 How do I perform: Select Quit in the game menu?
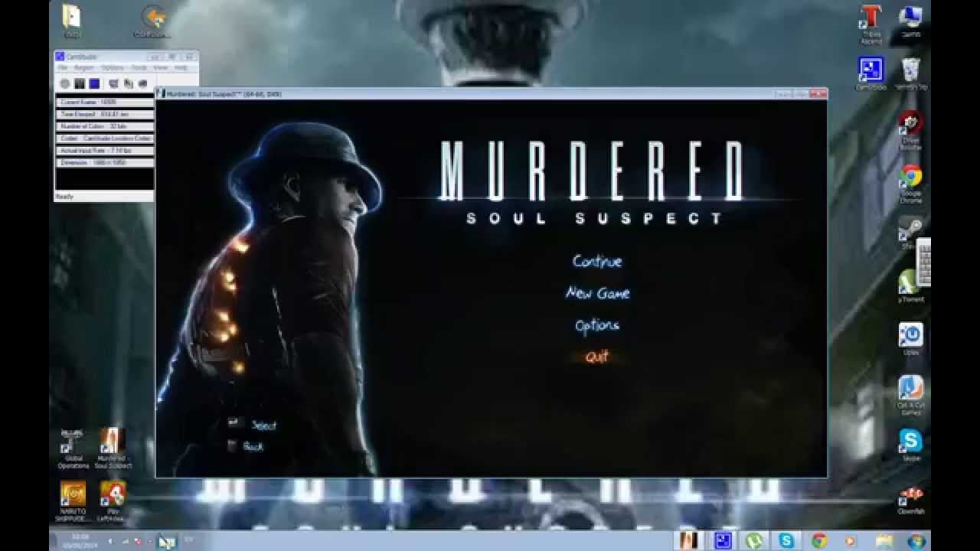597,357
